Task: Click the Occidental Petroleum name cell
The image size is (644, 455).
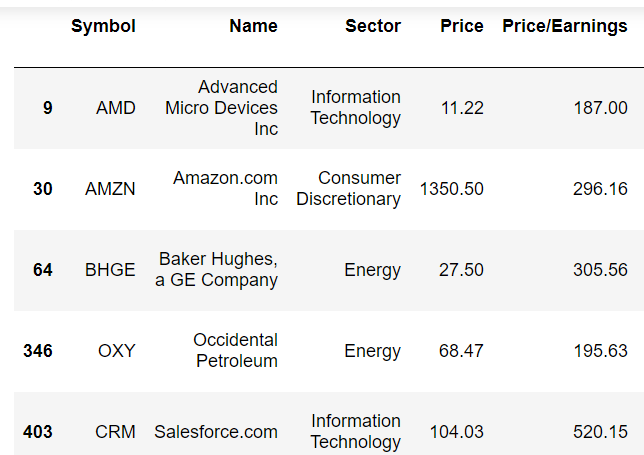Action: click(x=235, y=351)
